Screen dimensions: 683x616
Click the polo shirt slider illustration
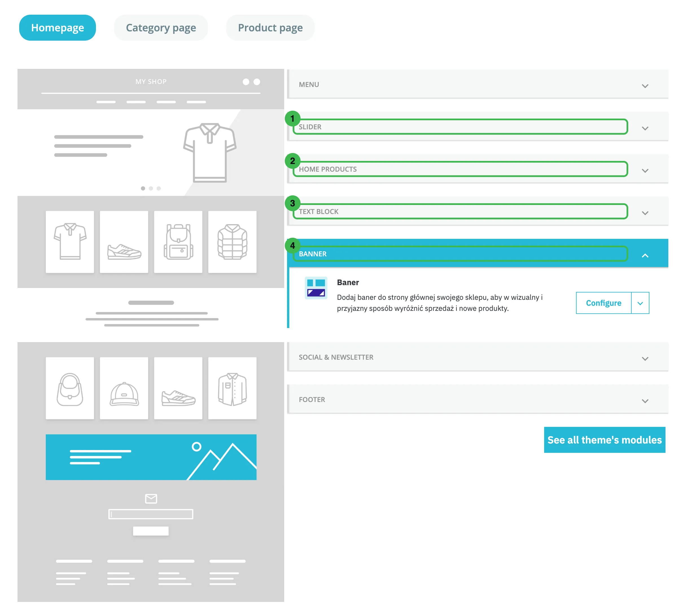coord(210,153)
